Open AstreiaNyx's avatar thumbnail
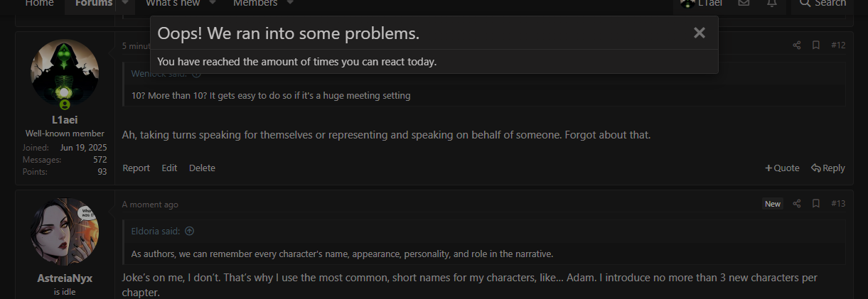The image size is (868, 299). pos(65,232)
